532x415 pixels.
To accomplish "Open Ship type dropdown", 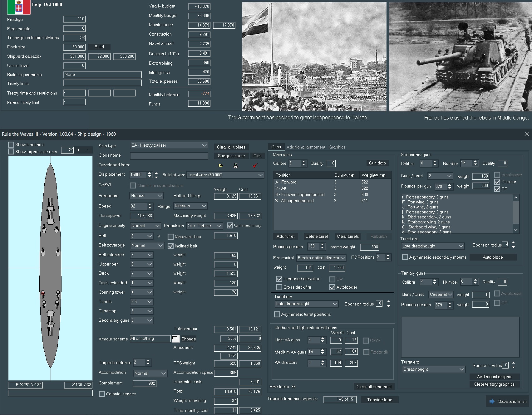I will (x=169, y=145).
